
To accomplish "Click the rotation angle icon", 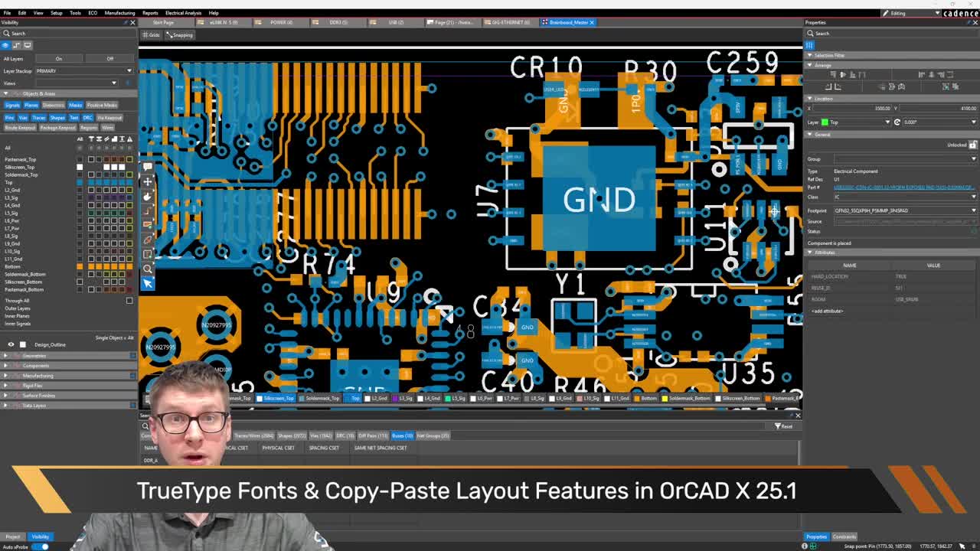I will 897,122.
